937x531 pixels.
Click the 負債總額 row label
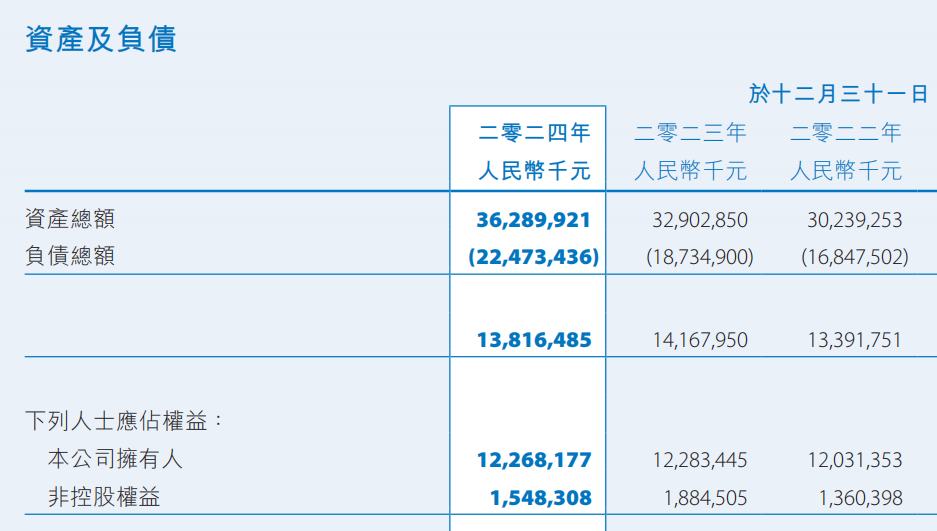(70, 256)
